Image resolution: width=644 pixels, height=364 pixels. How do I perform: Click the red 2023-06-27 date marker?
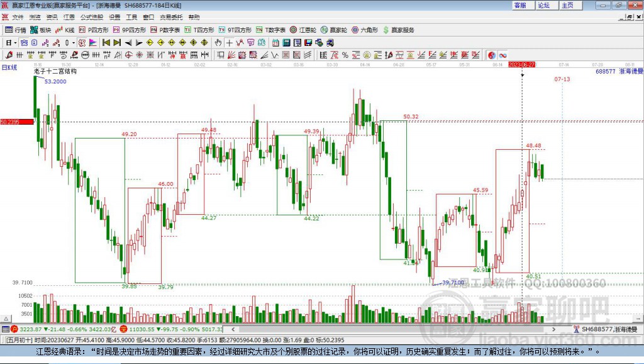point(521,65)
